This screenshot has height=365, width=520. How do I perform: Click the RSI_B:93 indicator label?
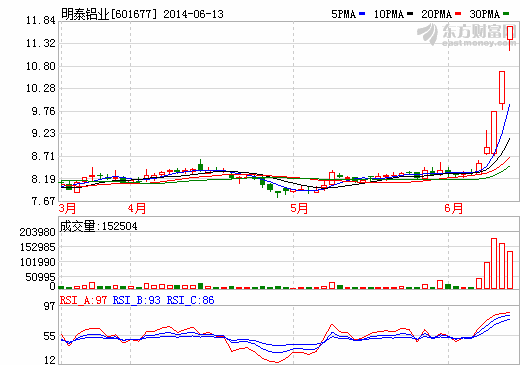point(137,300)
